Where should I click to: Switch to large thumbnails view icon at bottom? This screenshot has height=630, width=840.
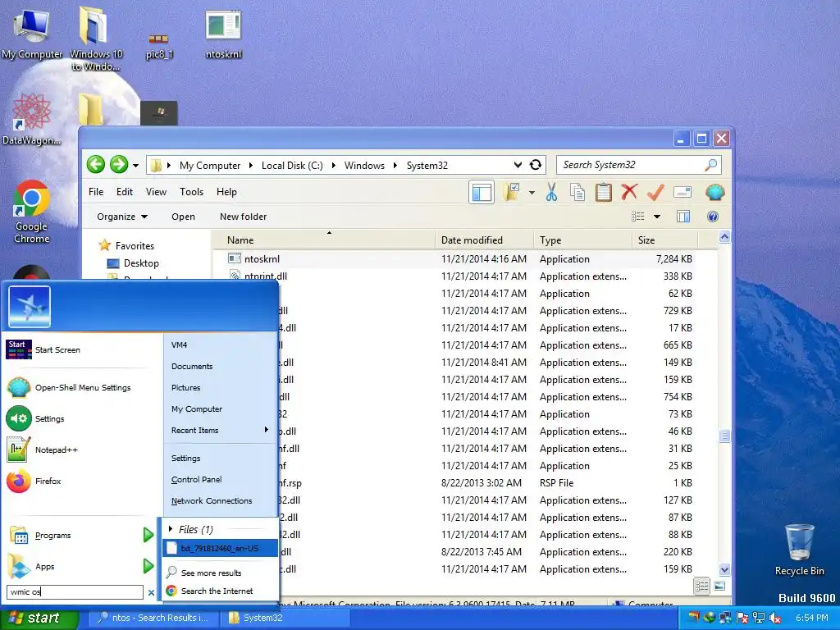[x=719, y=586]
